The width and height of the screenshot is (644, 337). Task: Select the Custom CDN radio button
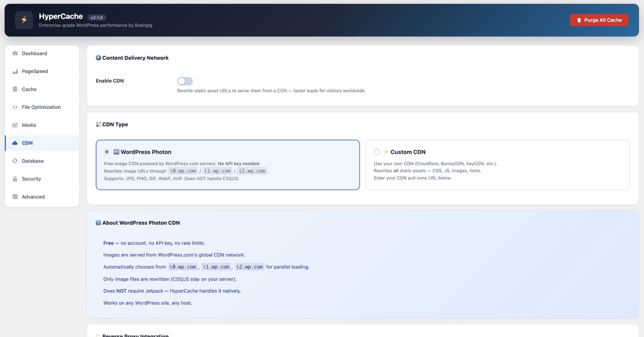click(377, 152)
